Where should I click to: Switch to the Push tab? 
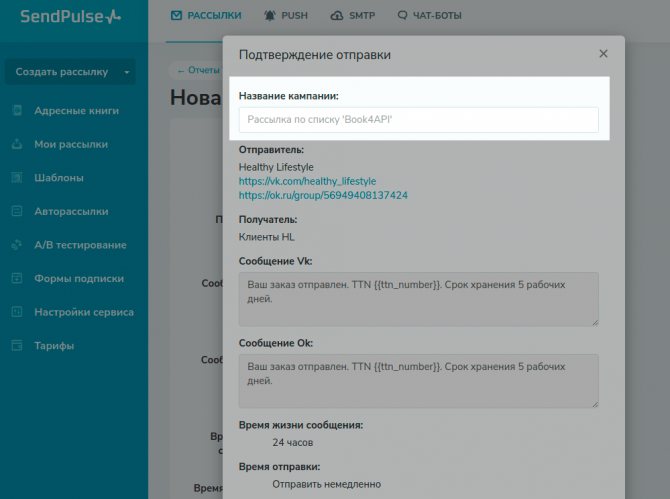click(x=286, y=16)
